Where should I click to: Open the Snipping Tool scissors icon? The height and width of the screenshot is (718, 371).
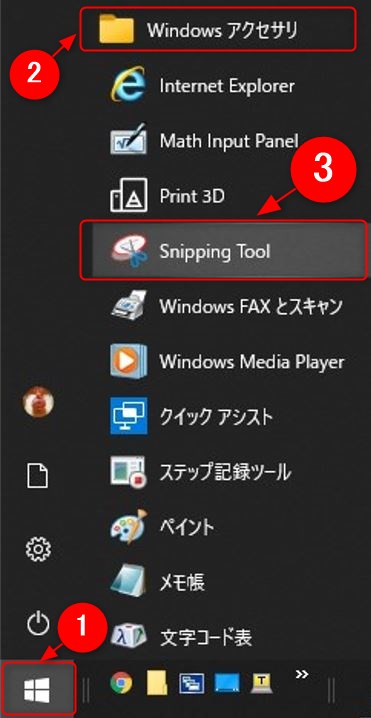click(x=129, y=250)
